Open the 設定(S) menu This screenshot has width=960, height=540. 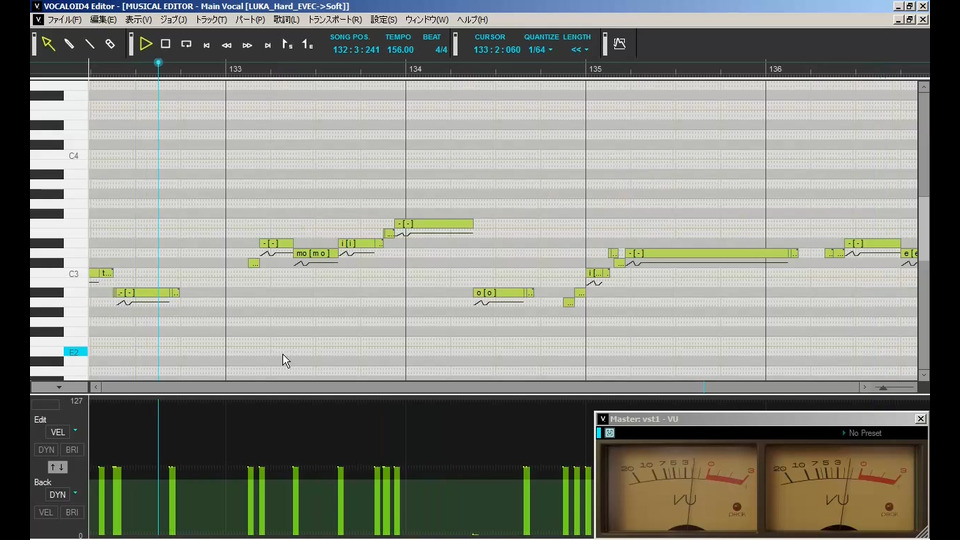coord(383,20)
